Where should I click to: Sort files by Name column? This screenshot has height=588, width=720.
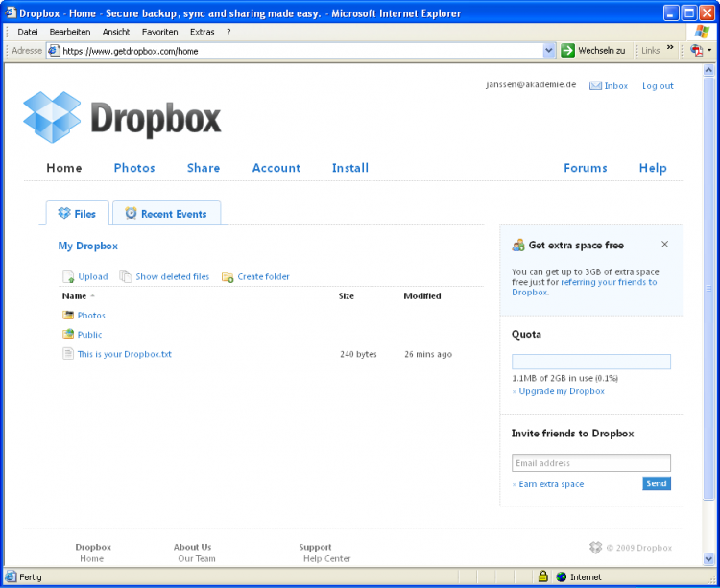pyautogui.click(x=74, y=296)
